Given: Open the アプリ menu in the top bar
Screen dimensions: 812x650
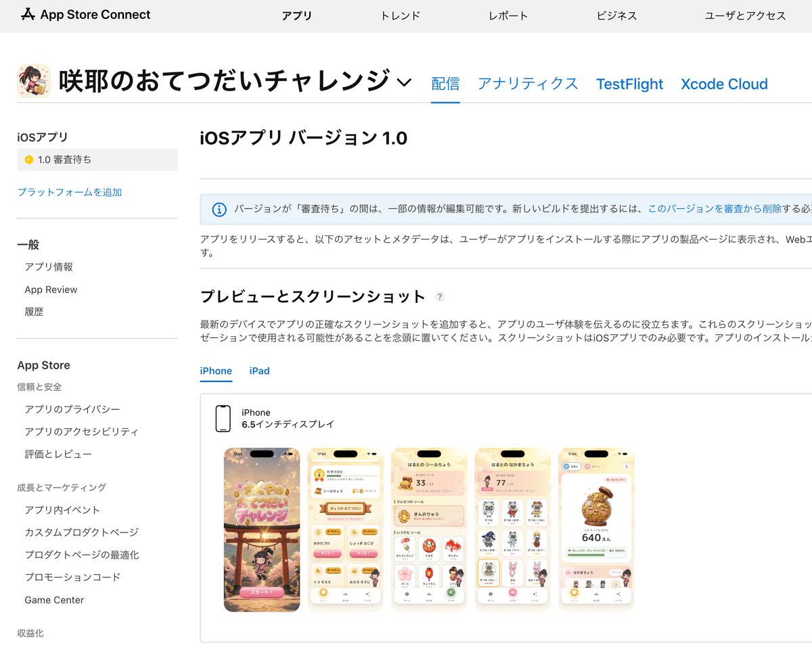Looking at the screenshot, I should pos(297,16).
